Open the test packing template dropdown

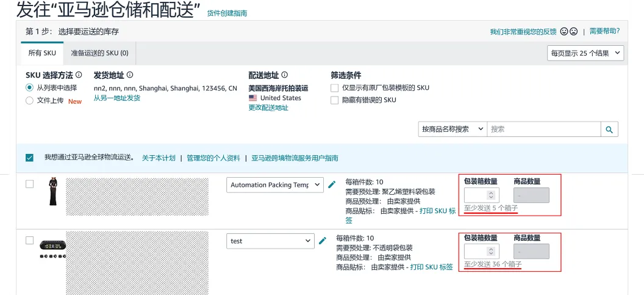[x=270, y=241]
